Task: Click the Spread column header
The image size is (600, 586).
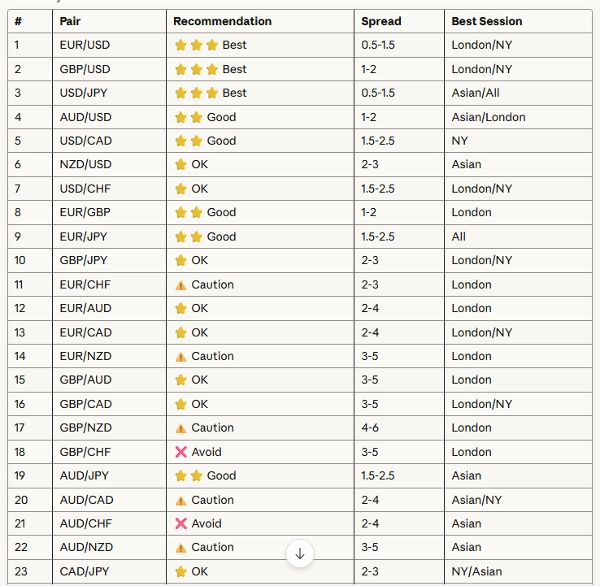Action: click(x=381, y=21)
